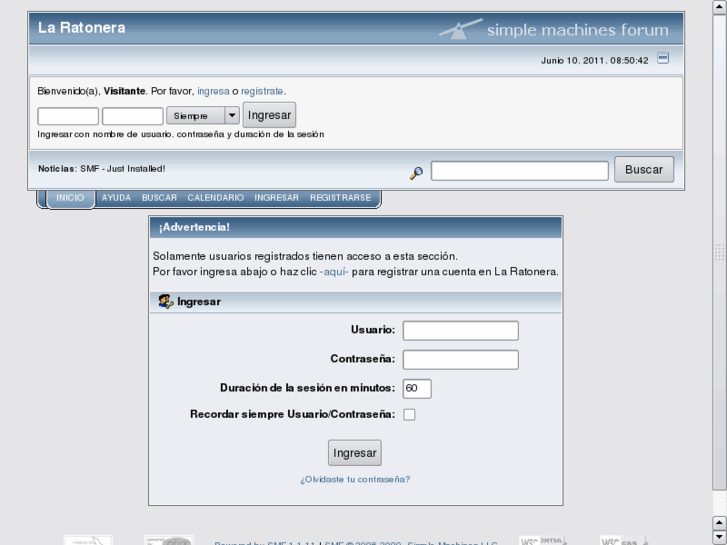Click the top Ingresar button beside Siempre
The image size is (727, 545).
(269, 115)
